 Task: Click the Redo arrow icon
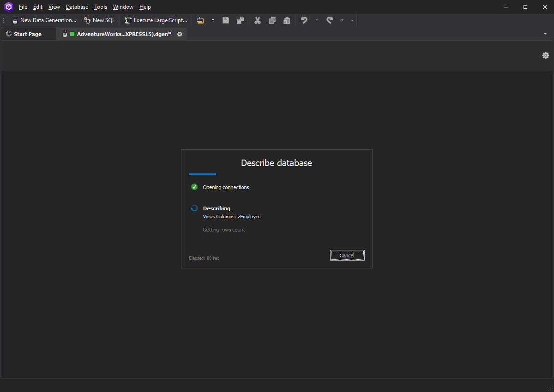click(330, 20)
